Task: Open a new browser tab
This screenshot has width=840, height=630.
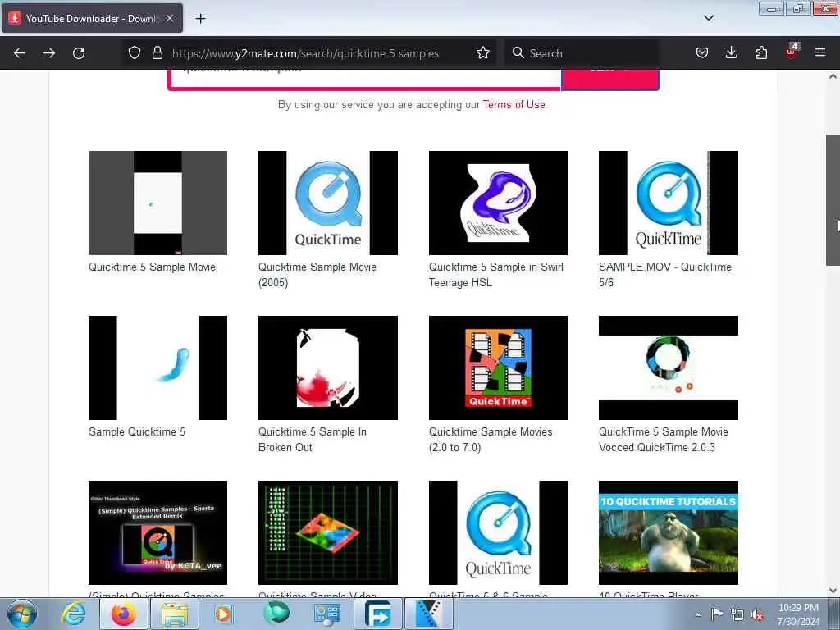Action: pyautogui.click(x=200, y=19)
